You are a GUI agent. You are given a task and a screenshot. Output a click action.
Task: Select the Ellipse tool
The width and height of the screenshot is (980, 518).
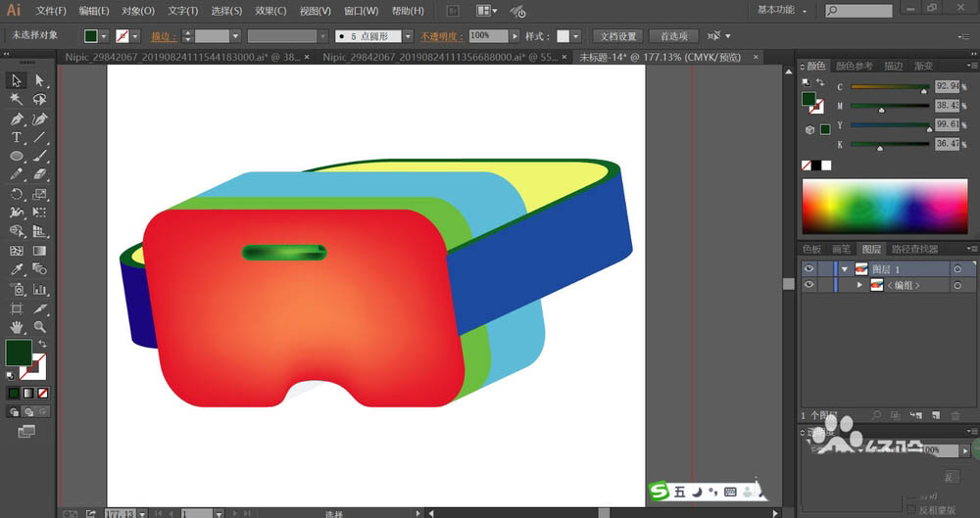coord(17,157)
